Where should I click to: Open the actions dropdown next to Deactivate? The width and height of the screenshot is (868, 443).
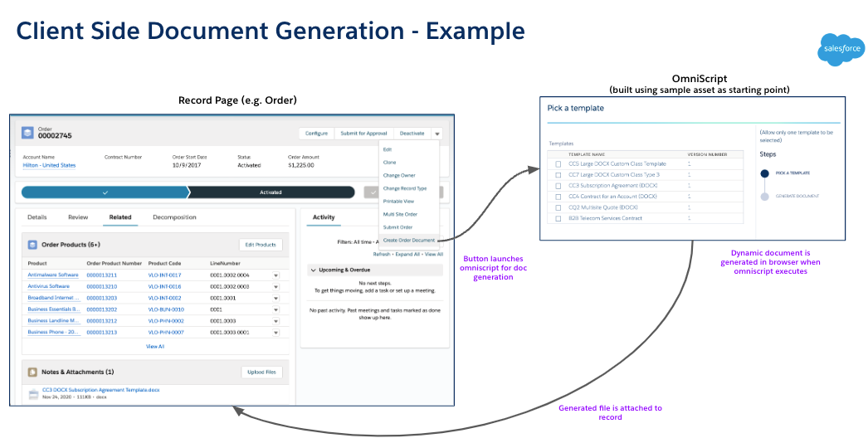pyautogui.click(x=437, y=133)
